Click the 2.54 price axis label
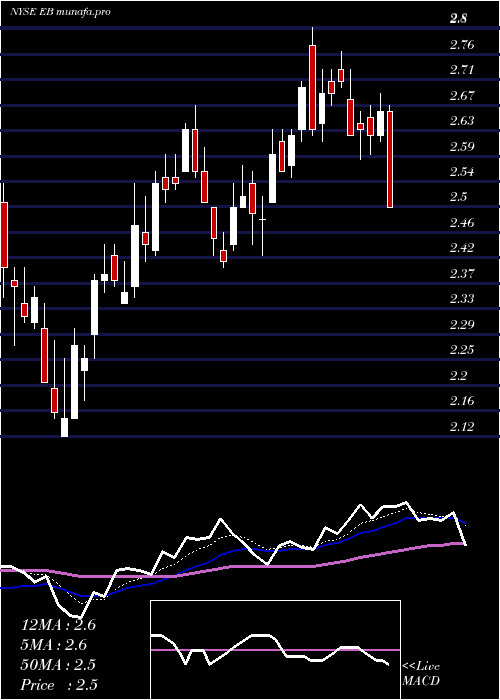This screenshot has height=700, width=500. (x=462, y=172)
